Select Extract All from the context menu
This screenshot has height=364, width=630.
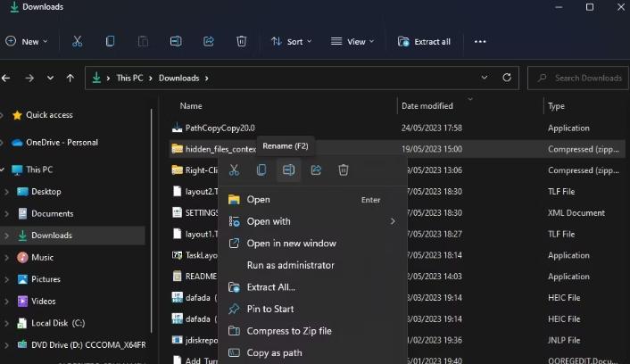[x=270, y=287]
